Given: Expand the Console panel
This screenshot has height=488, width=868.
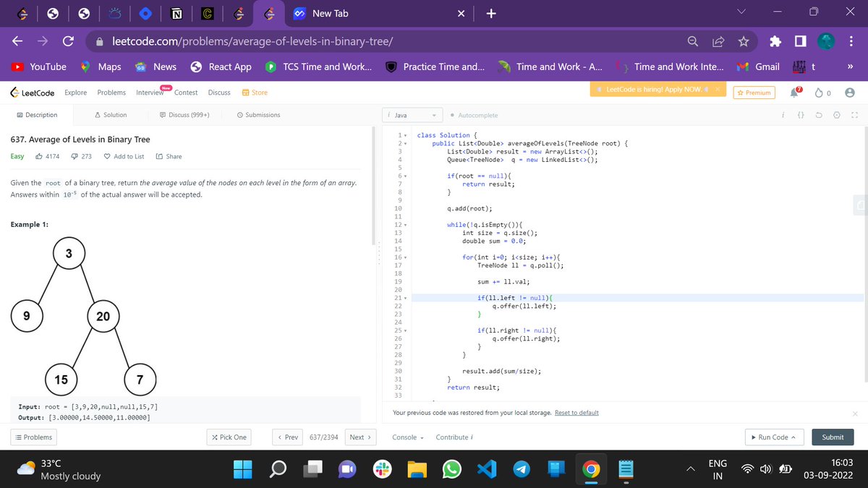Looking at the screenshot, I should (x=408, y=437).
